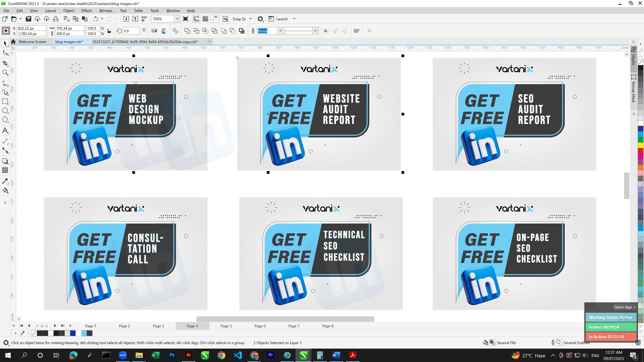Click the Weld objects icon
This screenshot has width=644, height=362.
[x=187, y=31]
